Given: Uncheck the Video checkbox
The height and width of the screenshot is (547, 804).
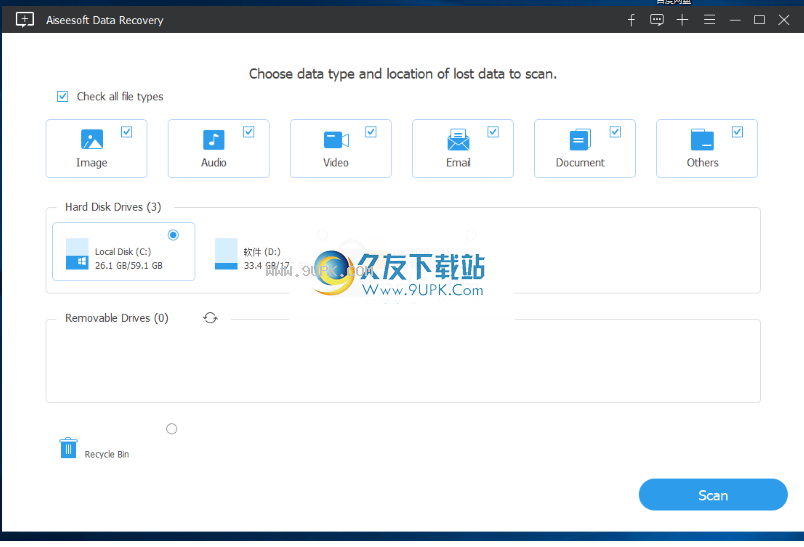Looking at the screenshot, I should (371, 132).
